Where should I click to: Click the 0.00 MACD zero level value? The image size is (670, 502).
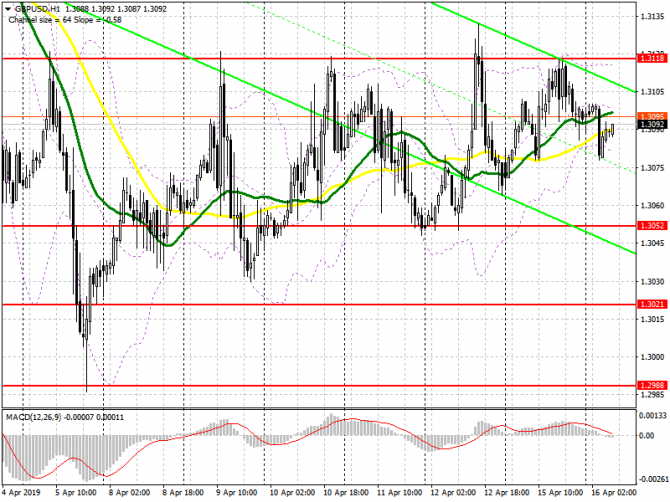647,436
